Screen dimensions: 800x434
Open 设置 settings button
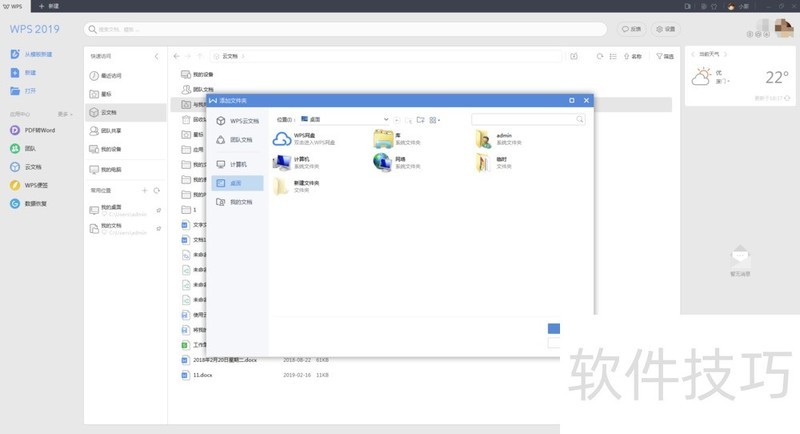pos(666,29)
